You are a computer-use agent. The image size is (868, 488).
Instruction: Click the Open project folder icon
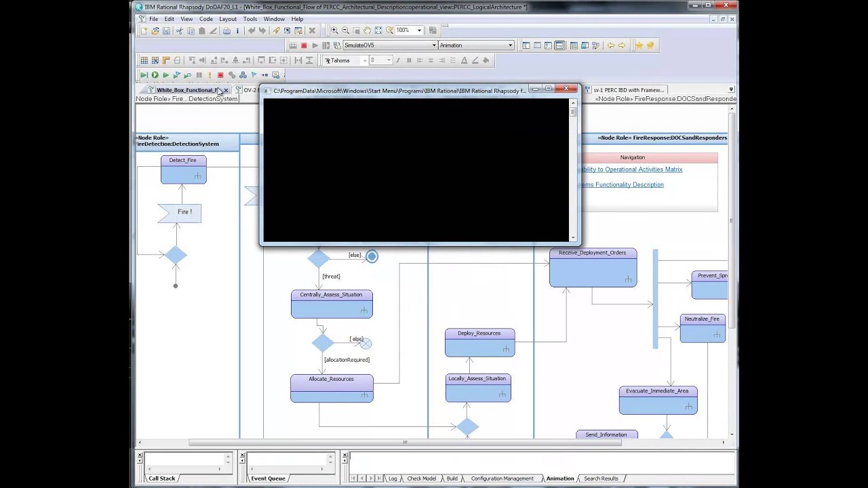[155, 30]
